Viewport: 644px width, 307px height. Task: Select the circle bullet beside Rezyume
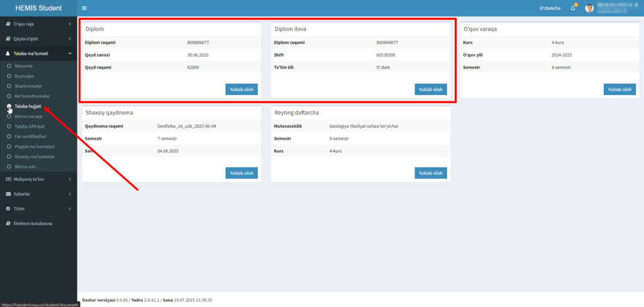[x=9, y=65]
